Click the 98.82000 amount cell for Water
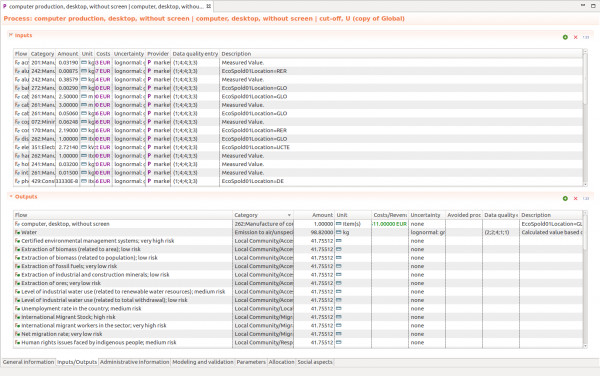Viewport: 600px width, 376px height. [314, 232]
